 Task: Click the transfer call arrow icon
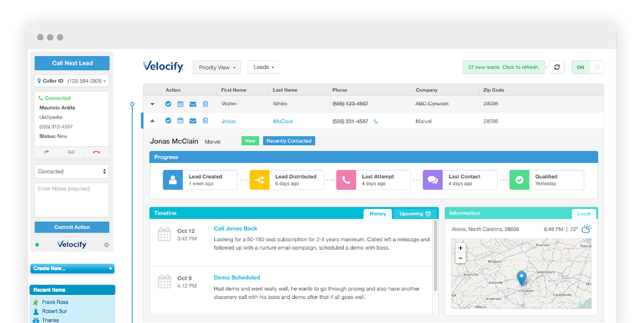click(x=46, y=152)
